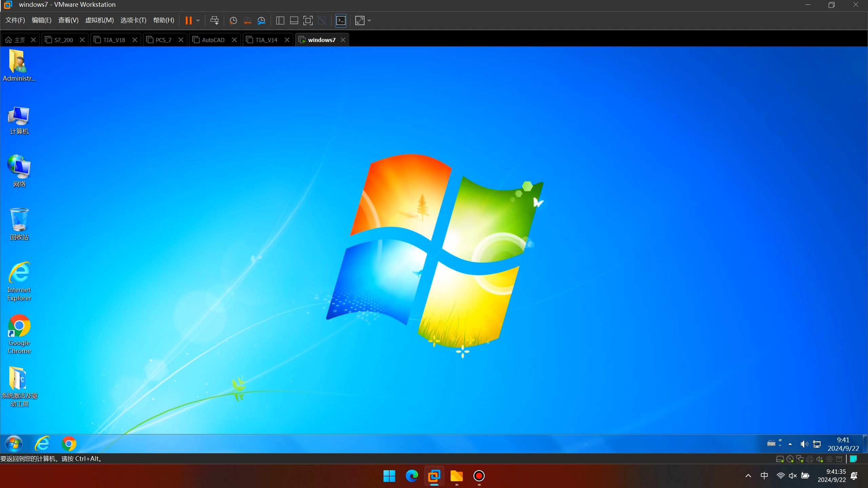Open the host notification bell icon
Screen dimensions: 868x488
coord(854,476)
